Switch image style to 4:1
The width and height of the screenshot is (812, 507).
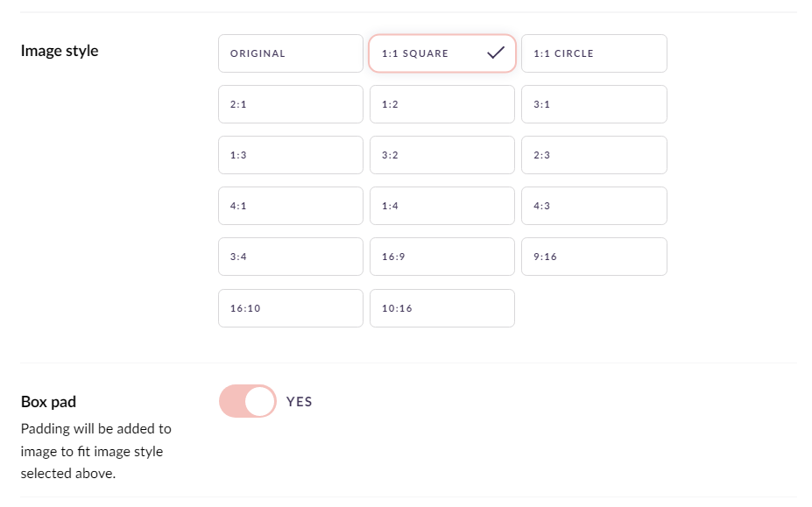click(291, 206)
